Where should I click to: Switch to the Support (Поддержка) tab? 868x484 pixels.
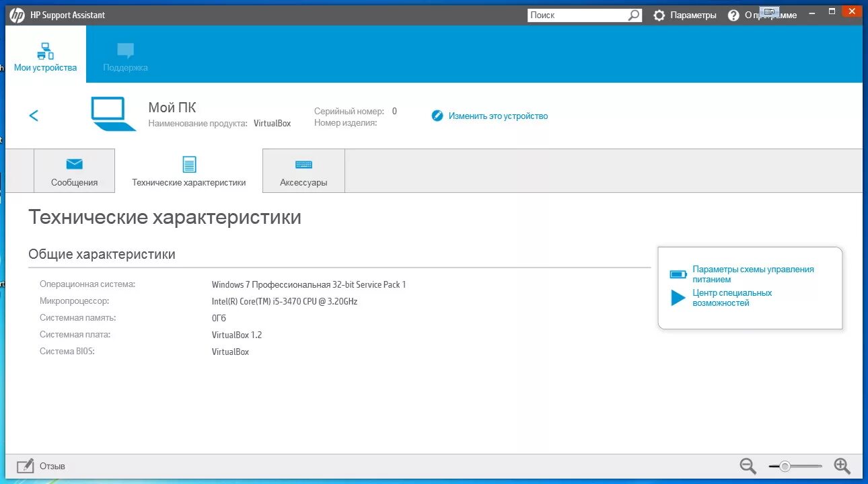click(125, 58)
